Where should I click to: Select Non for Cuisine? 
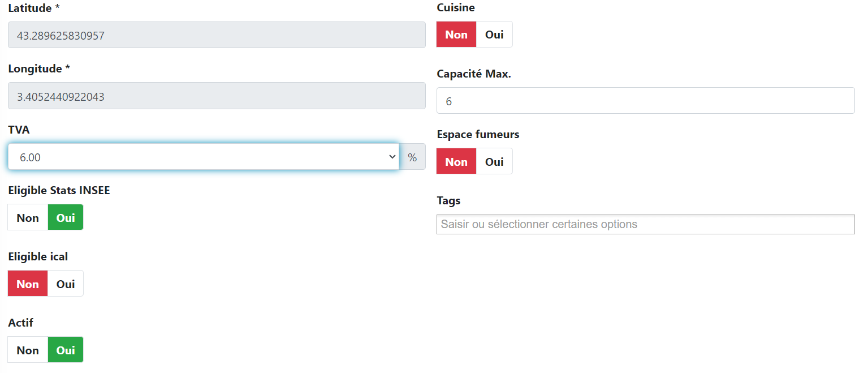456,35
